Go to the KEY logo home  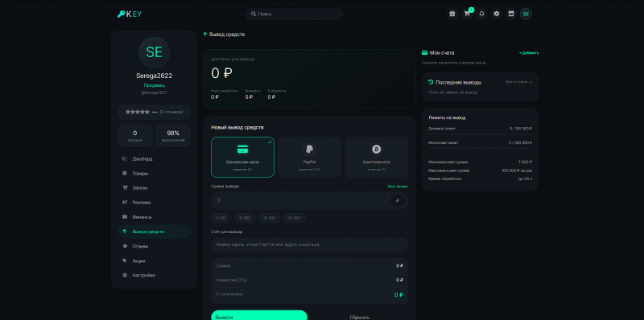130,14
